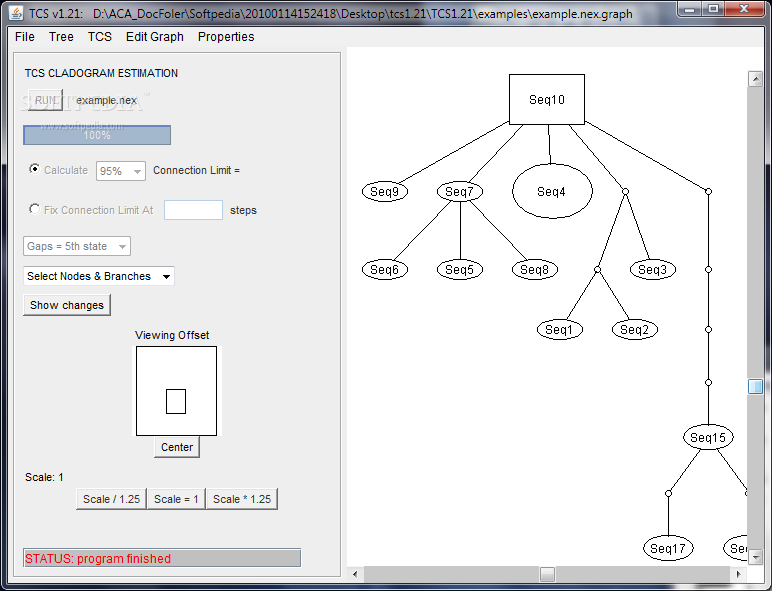Viewport: 772px width, 591px height.
Task: Select the Calculate radio button
Action: [x=34, y=169]
